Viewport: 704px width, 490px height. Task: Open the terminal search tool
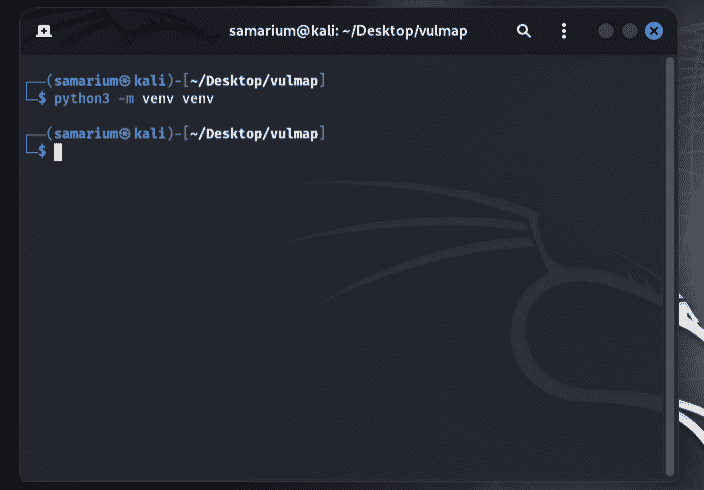(524, 31)
